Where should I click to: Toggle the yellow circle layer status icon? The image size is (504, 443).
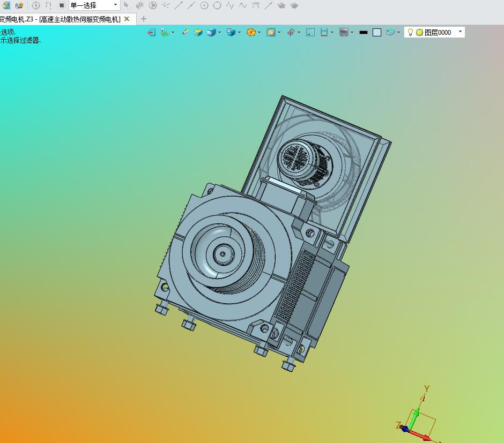coord(419,33)
